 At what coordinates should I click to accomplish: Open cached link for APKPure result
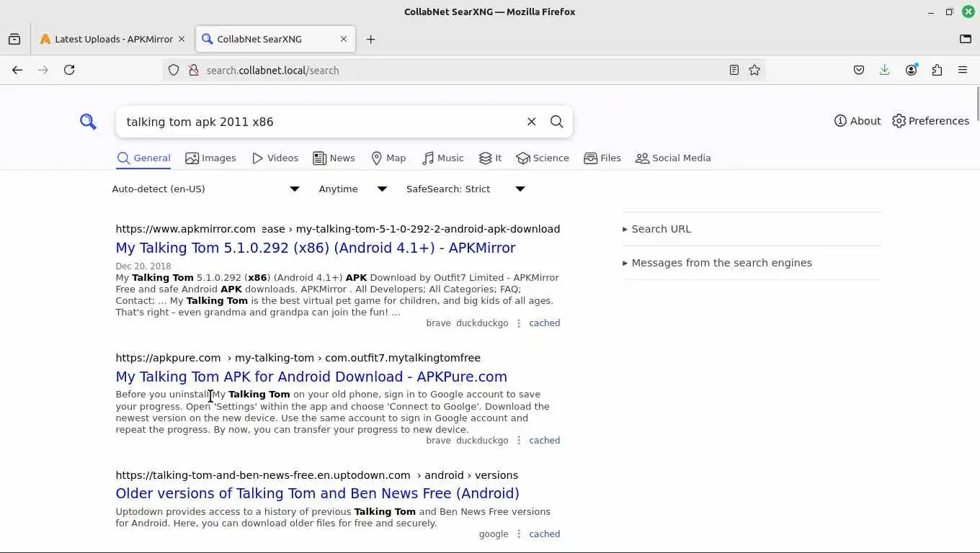544,441
